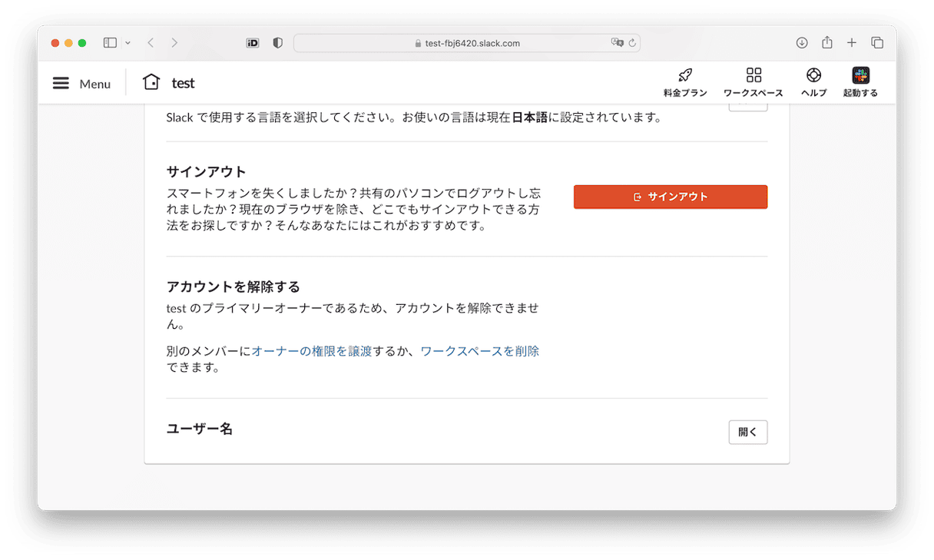Viewport: 934px width, 560px height.
Task: Open a new tab with plus icon
Action: pyautogui.click(x=852, y=43)
